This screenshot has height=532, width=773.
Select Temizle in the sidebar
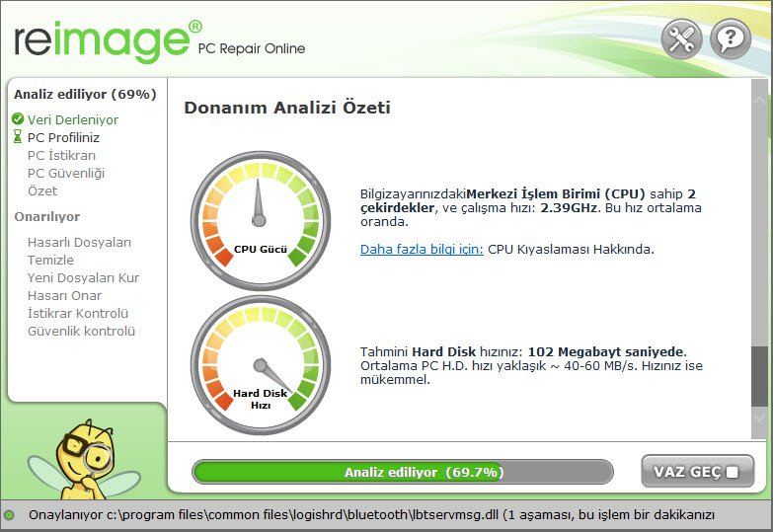click(x=50, y=260)
